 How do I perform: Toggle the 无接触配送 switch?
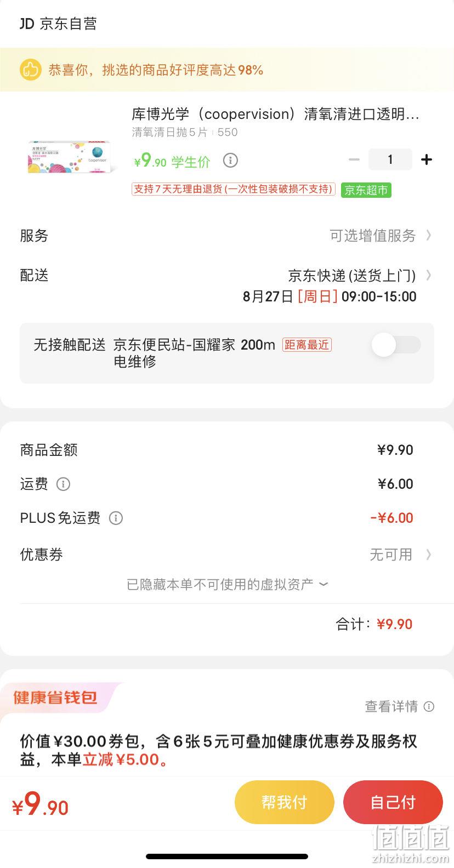pos(396,345)
